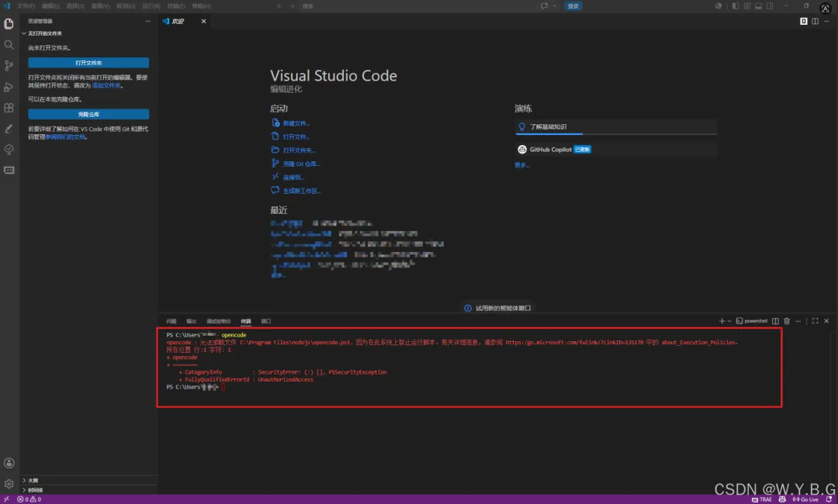The height and width of the screenshot is (504, 838).
Task: Click the 克隆仓库 button in sidebar
Action: [x=88, y=114]
